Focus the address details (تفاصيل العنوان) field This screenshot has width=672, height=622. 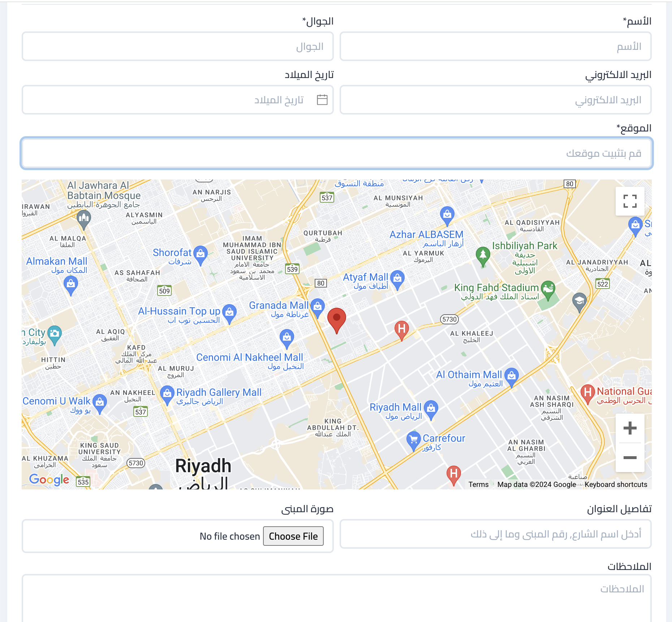coord(495,534)
